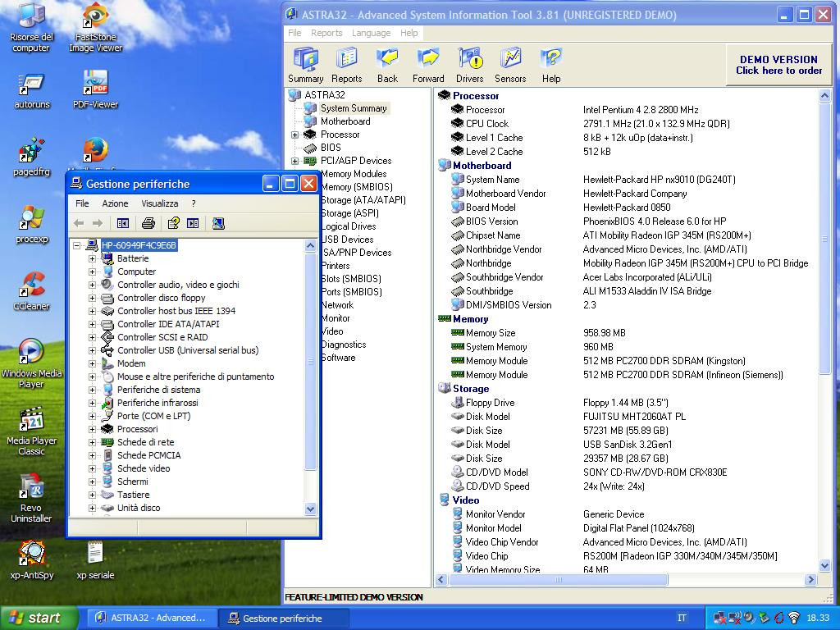Click the print icon in Gestione periferiche toolbar
840x630 pixels.
(148, 223)
